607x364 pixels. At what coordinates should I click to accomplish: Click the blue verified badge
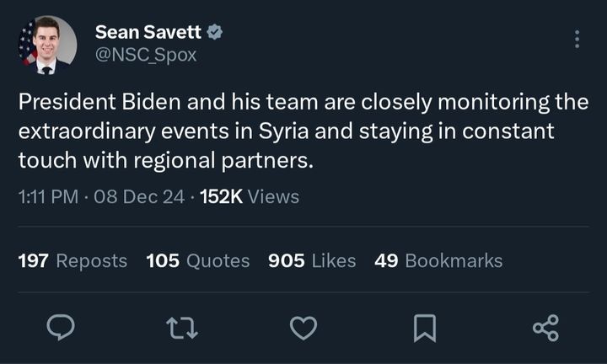[x=216, y=32]
